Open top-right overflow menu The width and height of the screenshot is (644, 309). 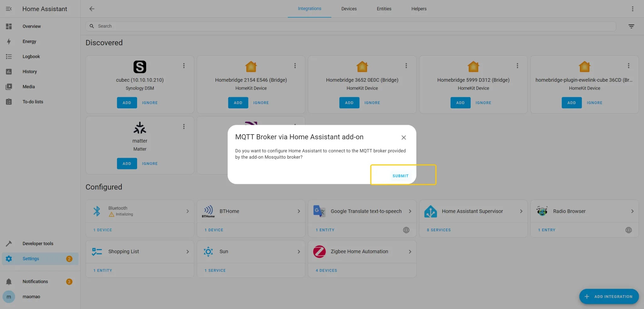(632, 9)
